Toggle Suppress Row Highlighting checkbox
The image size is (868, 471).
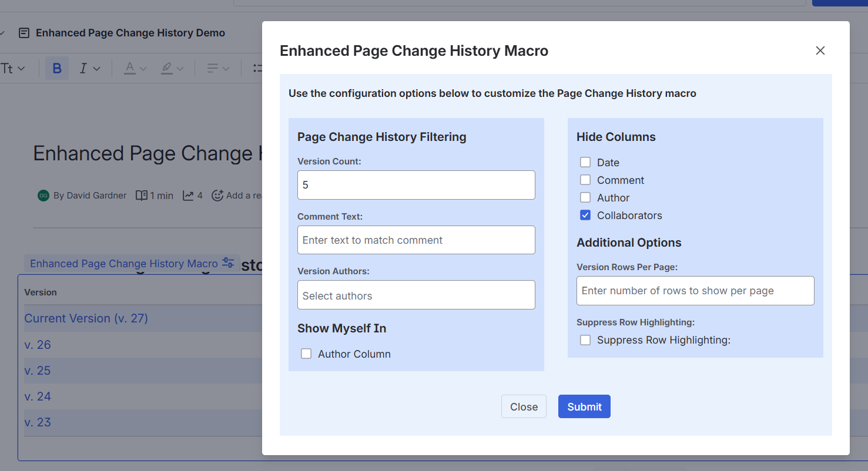pos(585,340)
